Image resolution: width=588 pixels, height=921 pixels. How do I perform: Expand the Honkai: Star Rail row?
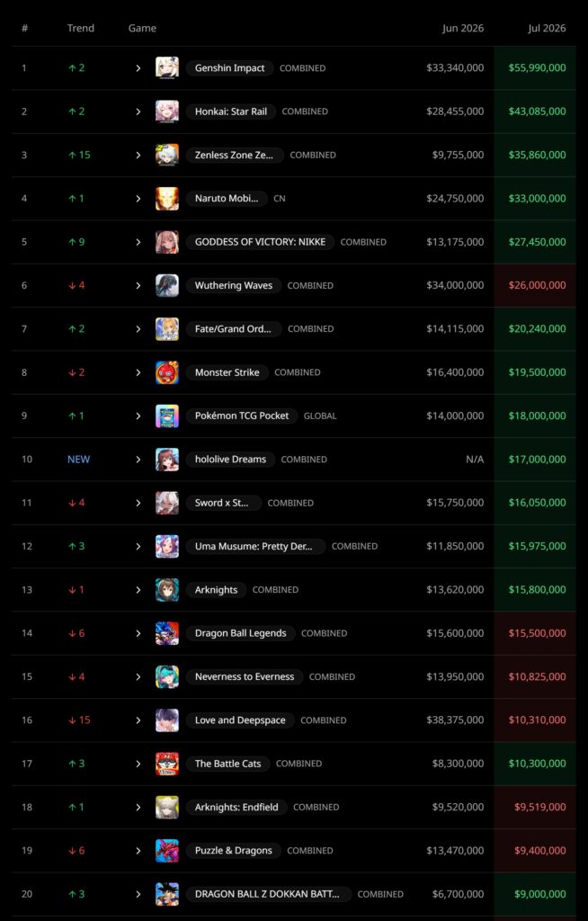pos(138,112)
